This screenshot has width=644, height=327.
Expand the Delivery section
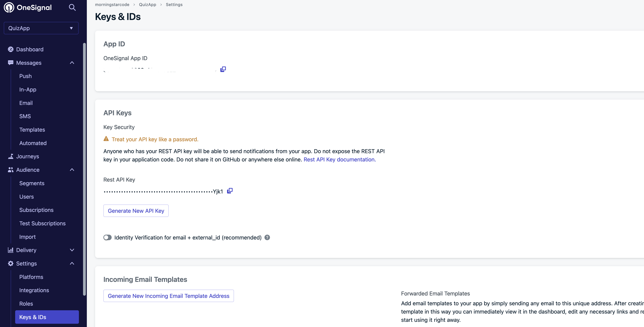[72, 250]
